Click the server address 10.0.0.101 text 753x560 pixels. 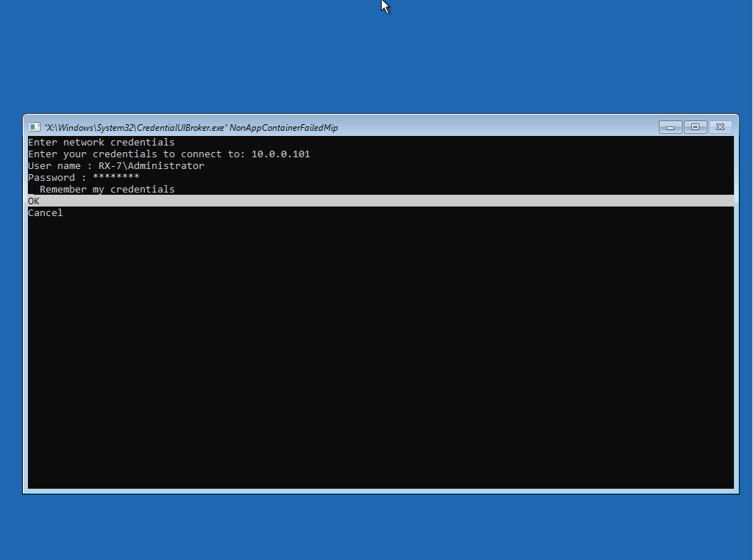coord(280,154)
